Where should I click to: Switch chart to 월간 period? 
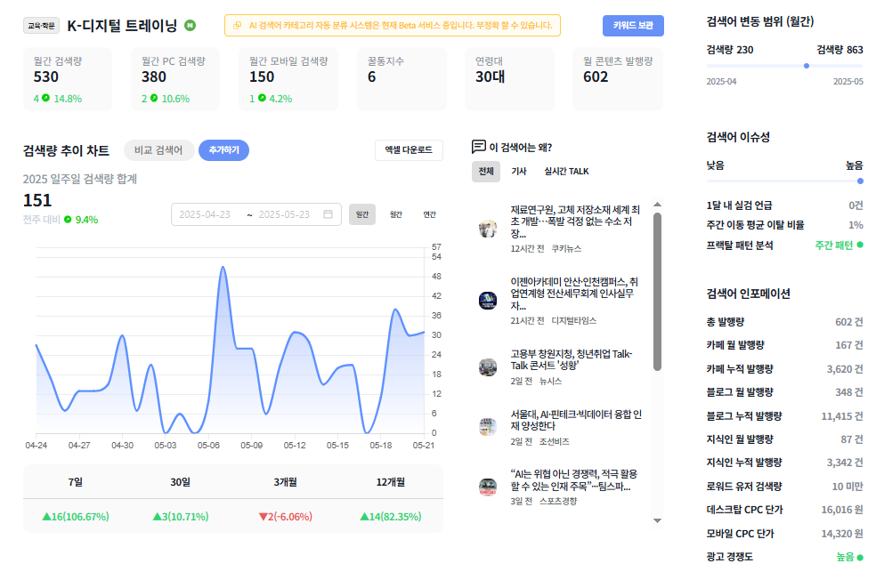pyautogui.click(x=396, y=214)
